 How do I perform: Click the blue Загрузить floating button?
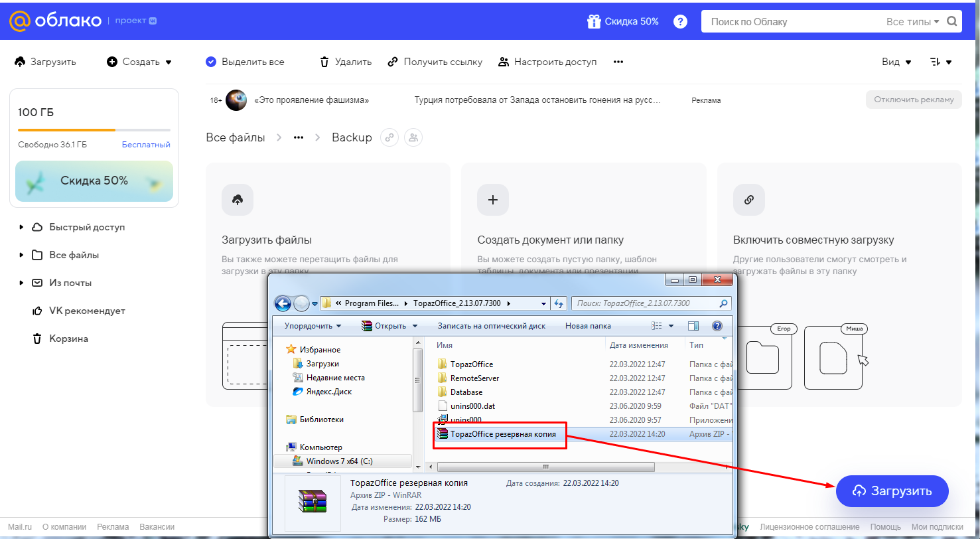tap(892, 491)
